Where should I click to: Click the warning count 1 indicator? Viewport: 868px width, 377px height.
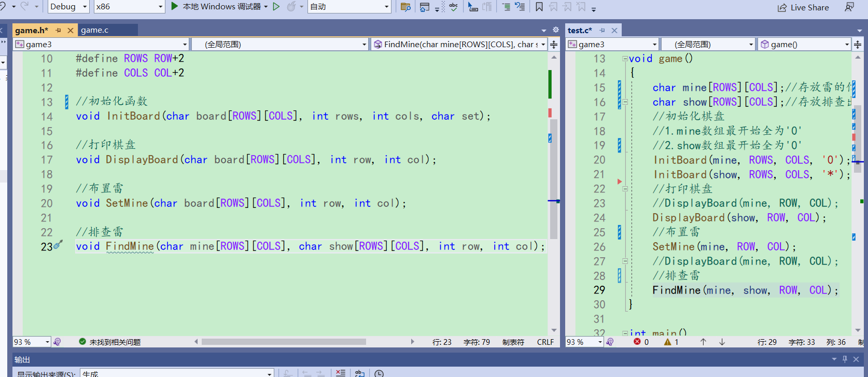(x=671, y=342)
